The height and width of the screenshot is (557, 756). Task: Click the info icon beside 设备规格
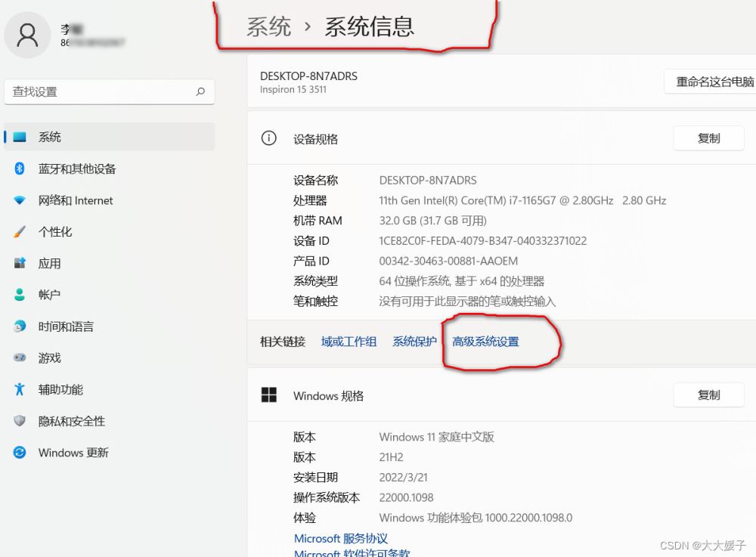pyautogui.click(x=268, y=138)
